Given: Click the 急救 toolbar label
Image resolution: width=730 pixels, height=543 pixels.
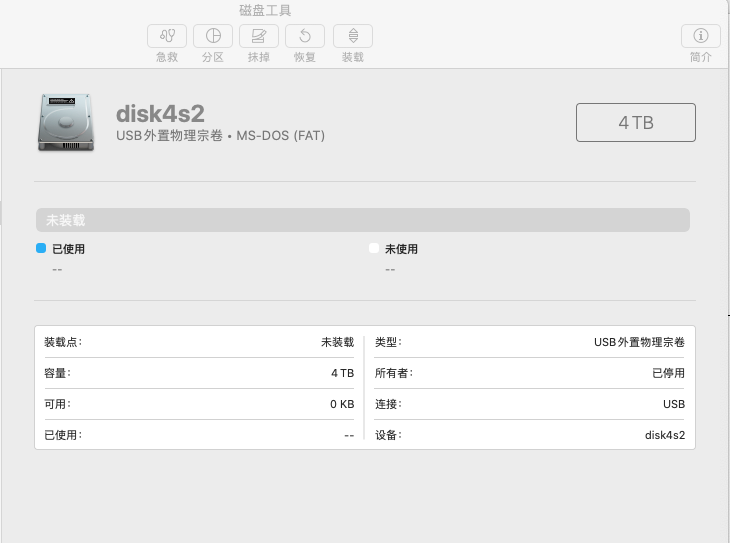Looking at the screenshot, I should [167, 57].
